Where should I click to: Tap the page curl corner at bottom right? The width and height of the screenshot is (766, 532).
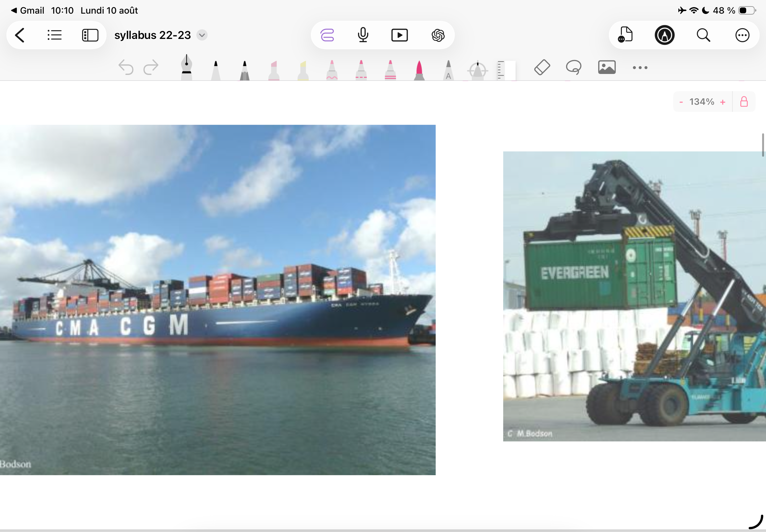tap(756, 522)
